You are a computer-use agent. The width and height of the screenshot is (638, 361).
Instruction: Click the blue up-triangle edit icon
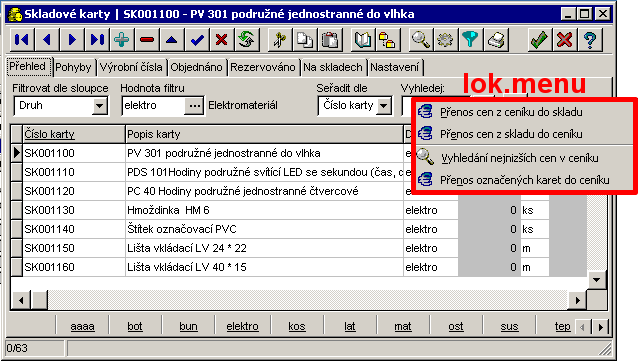coord(172,40)
